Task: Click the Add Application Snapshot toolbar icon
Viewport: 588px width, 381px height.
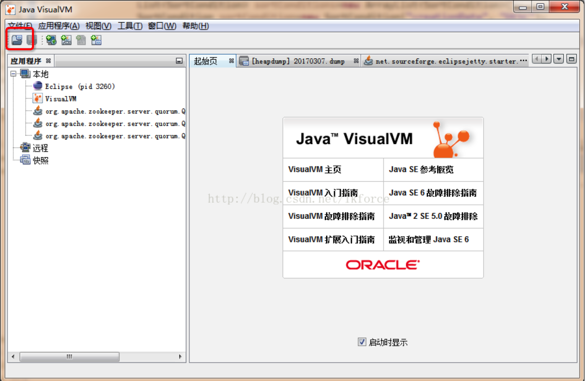Action: (x=96, y=40)
